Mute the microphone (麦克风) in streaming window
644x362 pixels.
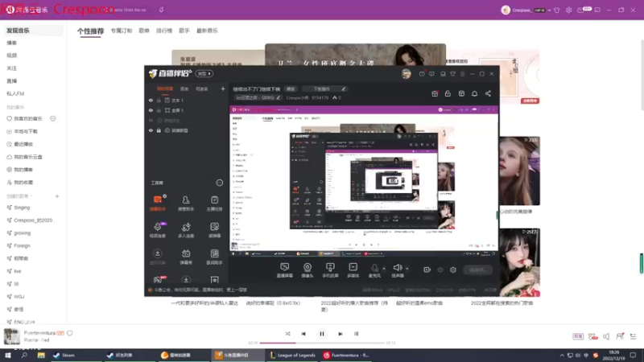click(x=374, y=270)
